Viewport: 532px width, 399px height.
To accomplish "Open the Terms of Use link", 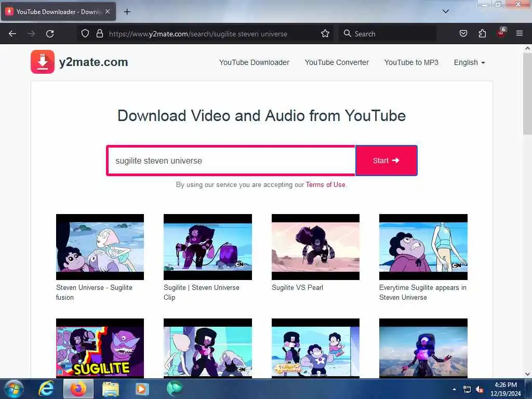I will tap(325, 184).
